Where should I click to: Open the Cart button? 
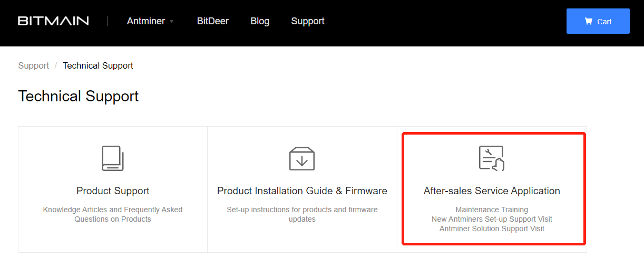pyautogui.click(x=598, y=21)
